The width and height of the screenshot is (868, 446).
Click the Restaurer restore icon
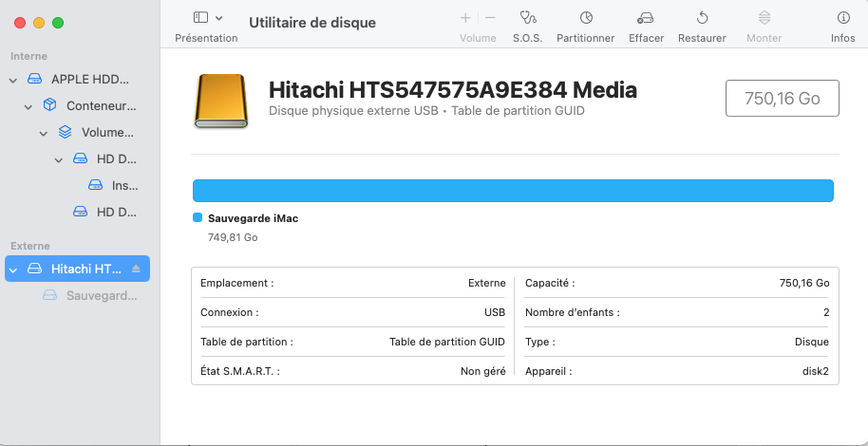(x=702, y=18)
